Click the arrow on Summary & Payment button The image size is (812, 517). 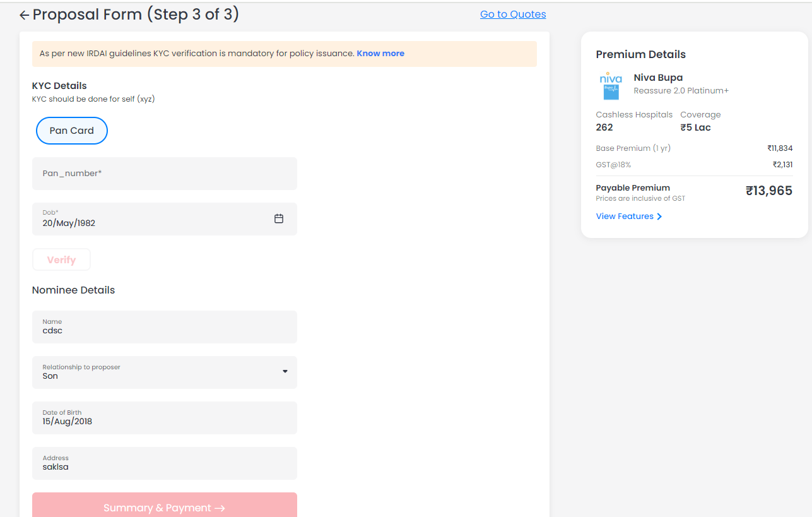point(220,508)
